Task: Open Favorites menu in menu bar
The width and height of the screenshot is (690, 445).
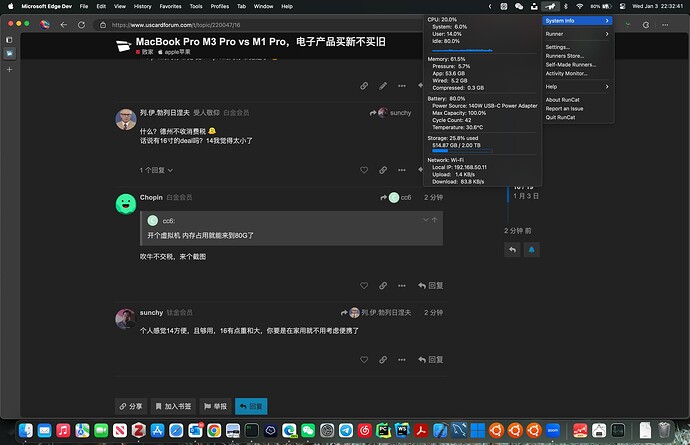Action: [x=170, y=6]
